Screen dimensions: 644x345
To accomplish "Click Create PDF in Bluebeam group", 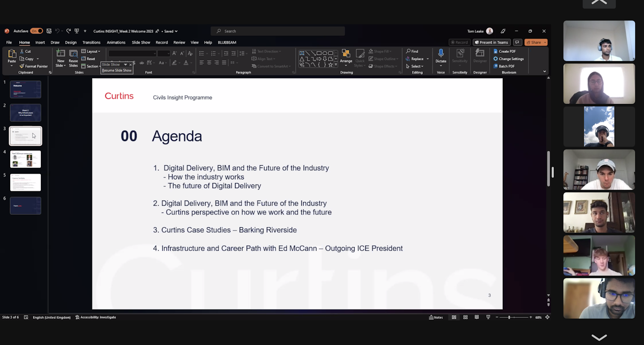I will pyautogui.click(x=504, y=52).
